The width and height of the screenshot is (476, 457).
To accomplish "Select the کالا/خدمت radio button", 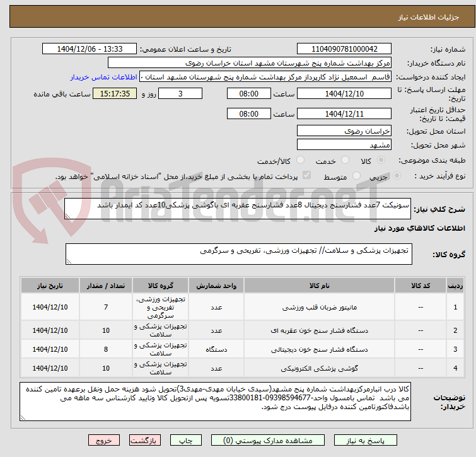I will coord(300,160).
